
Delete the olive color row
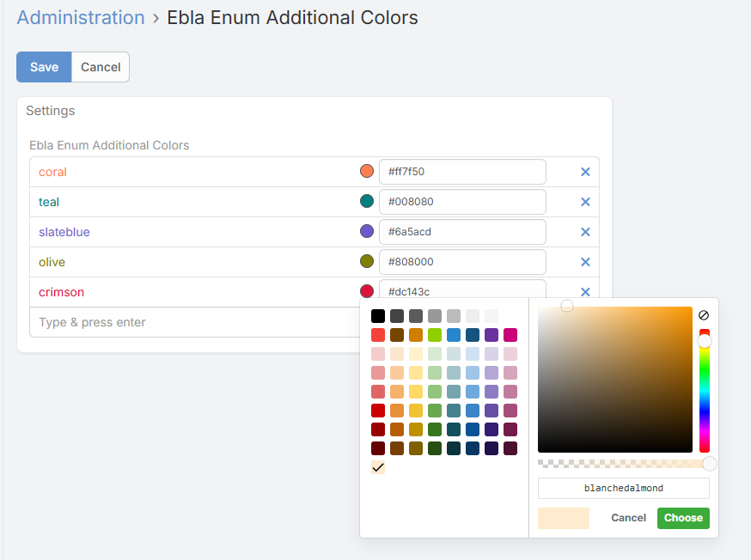click(x=585, y=262)
